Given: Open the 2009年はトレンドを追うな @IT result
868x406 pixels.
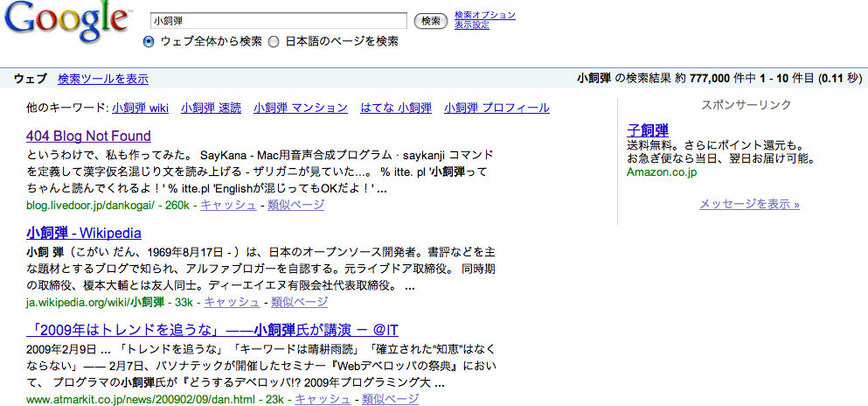Looking at the screenshot, I should point(212,330).
